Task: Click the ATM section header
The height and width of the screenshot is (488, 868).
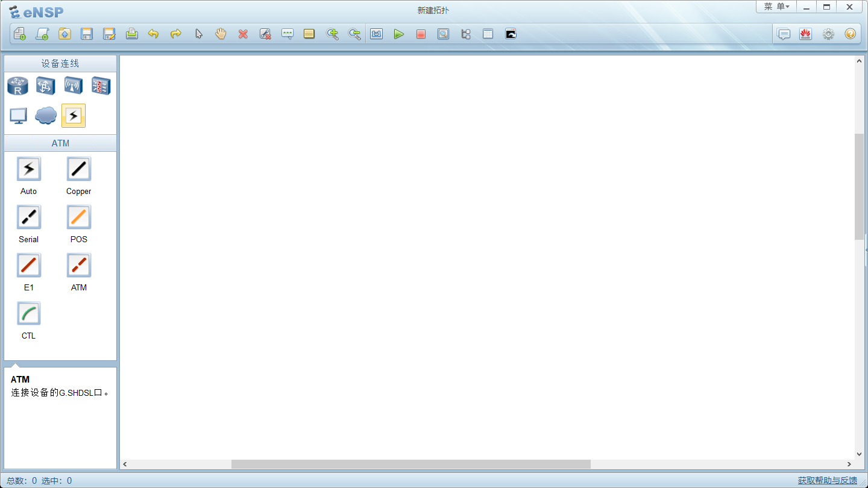Action: [x=60, y=143]
